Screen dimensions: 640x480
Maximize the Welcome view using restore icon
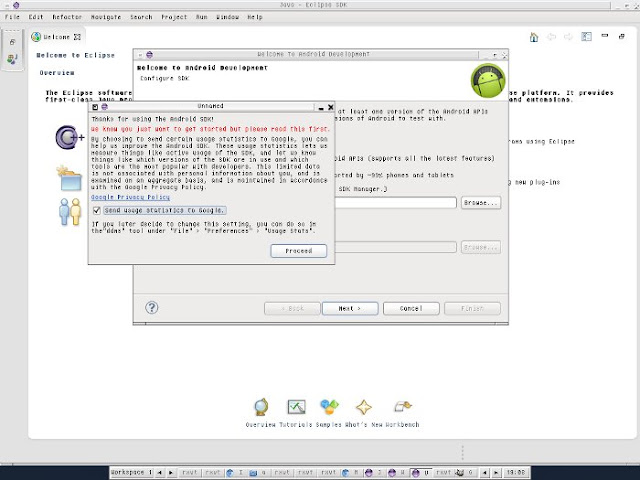point(622,36)
